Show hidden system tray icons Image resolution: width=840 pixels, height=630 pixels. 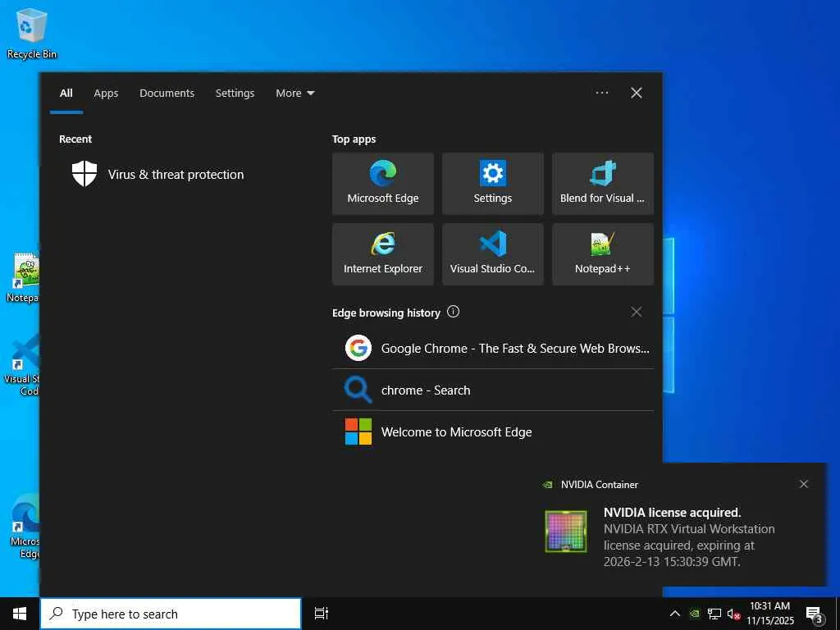coord(674,614)
